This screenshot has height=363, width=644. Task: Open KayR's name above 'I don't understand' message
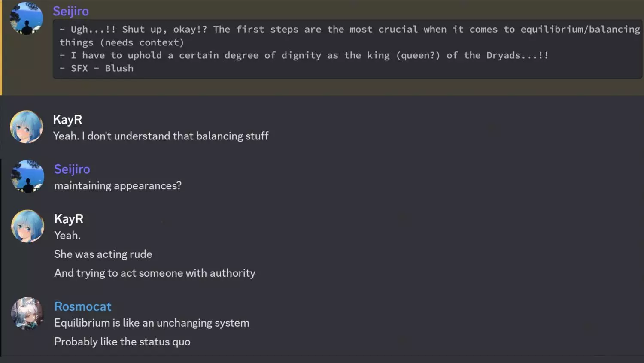coord(67,120)
